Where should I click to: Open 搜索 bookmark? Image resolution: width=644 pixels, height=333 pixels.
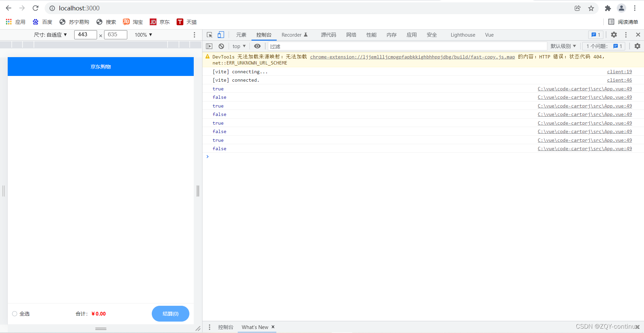pos(106,22)
